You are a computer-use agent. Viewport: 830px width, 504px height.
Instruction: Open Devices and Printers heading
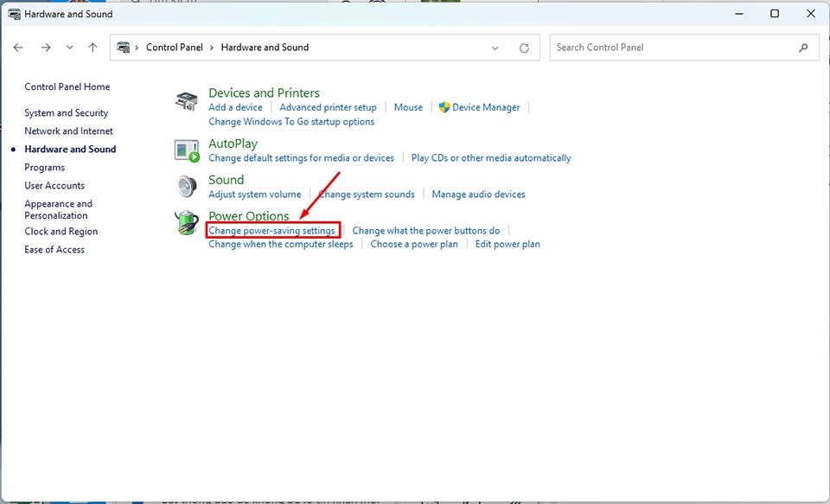(x=265, y=93)
